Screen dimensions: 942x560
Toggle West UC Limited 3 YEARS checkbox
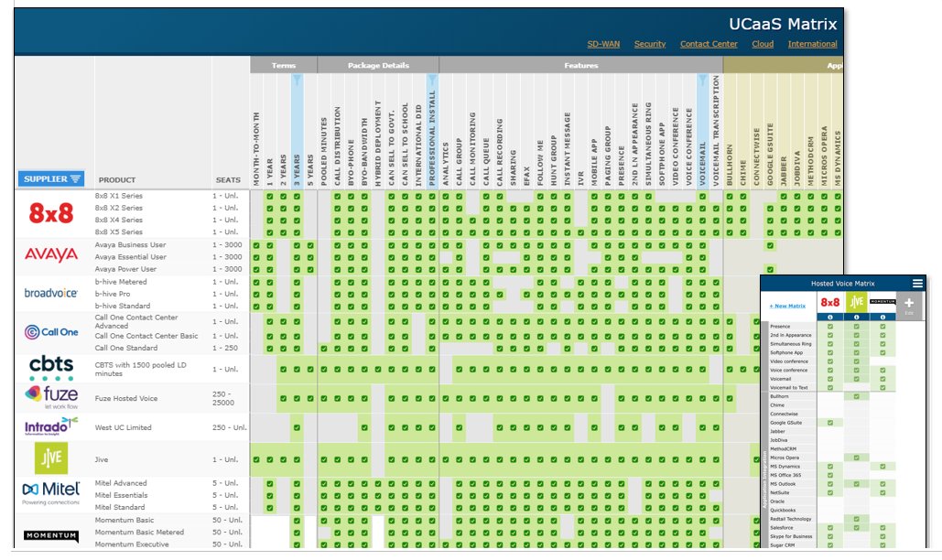pyautogui.click(x=297, y=428)
